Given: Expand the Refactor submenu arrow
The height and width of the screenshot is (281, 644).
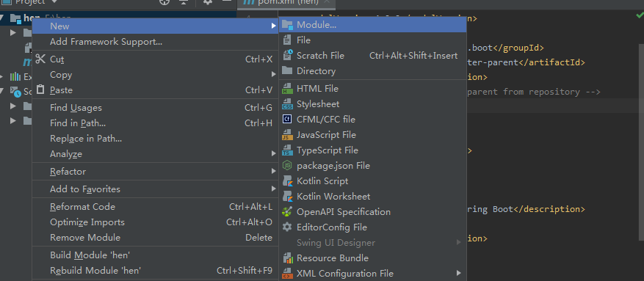Looking at the screenshot, I should point(274,171).
